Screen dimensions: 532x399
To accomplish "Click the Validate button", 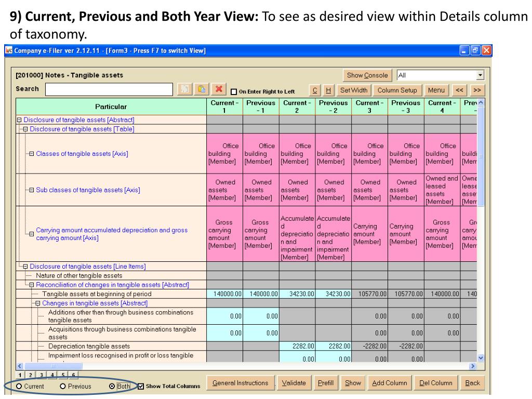I will pos(294,383).
